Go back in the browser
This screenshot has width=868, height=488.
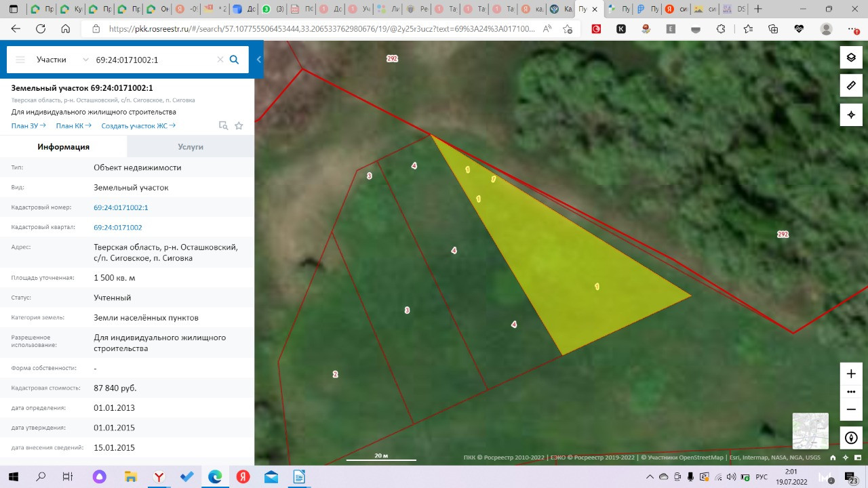[16, 29]
